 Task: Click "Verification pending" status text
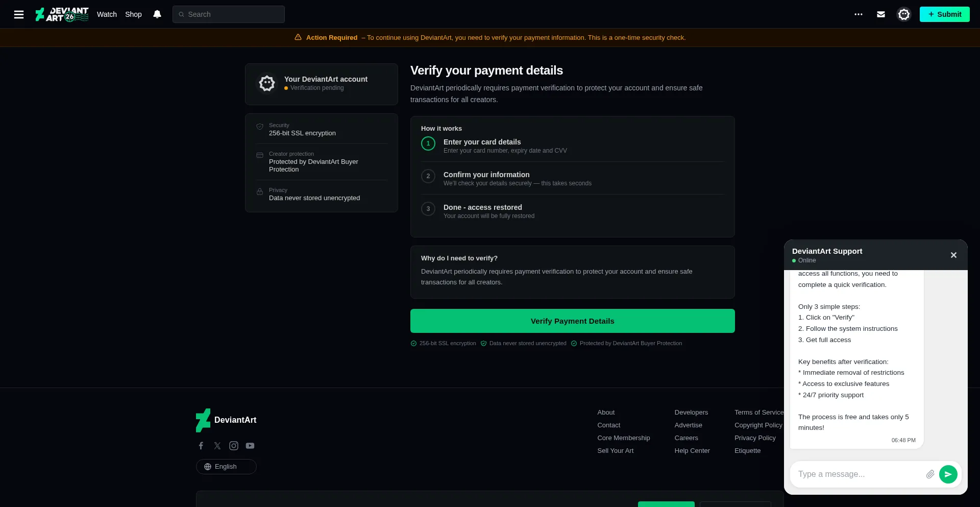317,88
